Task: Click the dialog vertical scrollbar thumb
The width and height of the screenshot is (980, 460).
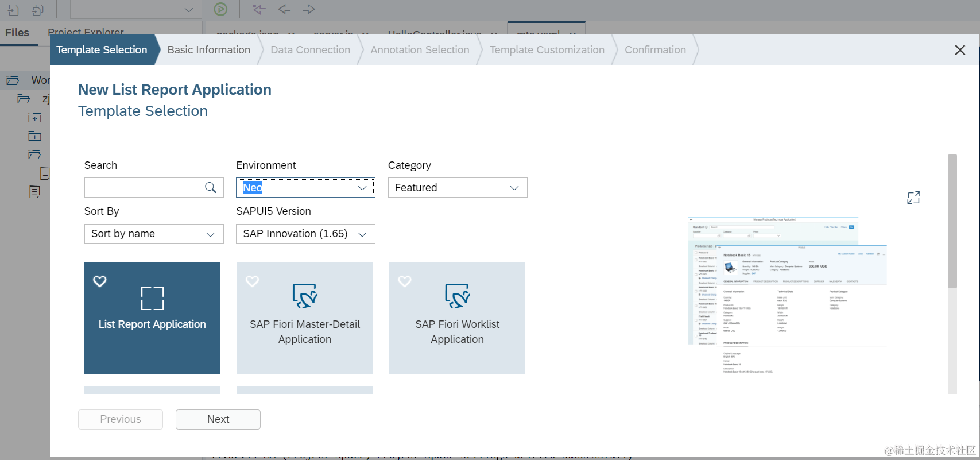Action: [x=952, y=221]
